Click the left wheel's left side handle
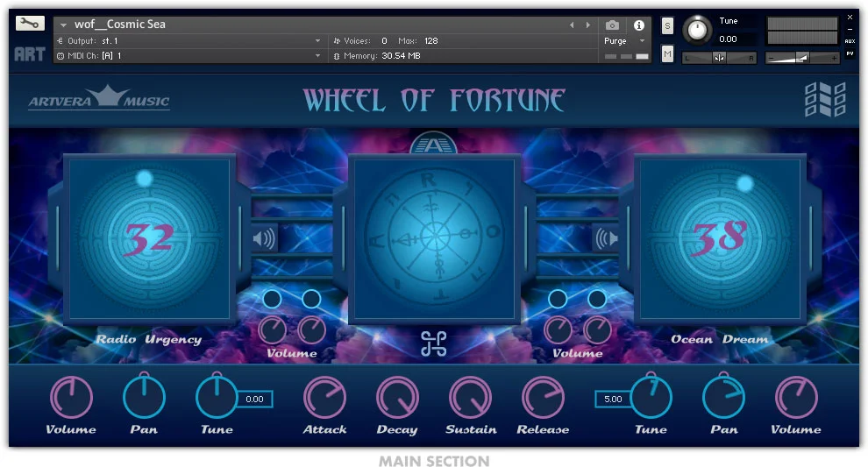Viewport: 868px width, 467px height. pyautogui.click(x=58, y=238)
